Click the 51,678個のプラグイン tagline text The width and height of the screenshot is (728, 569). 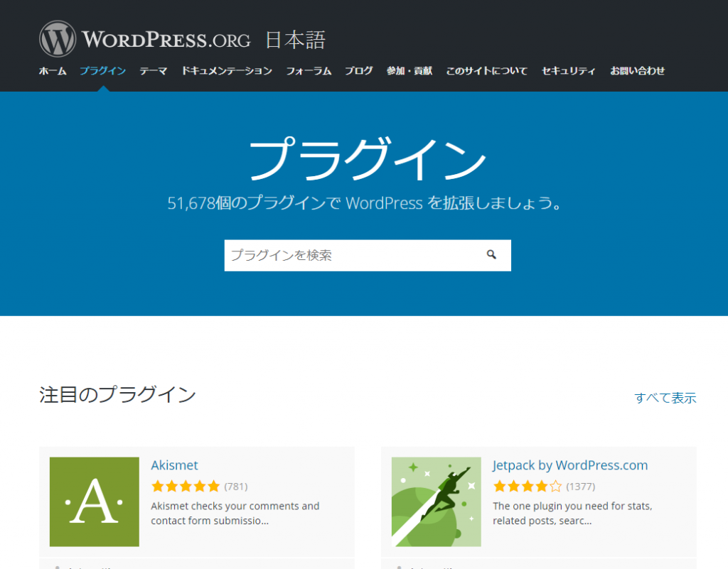click(x=364, y=203)
